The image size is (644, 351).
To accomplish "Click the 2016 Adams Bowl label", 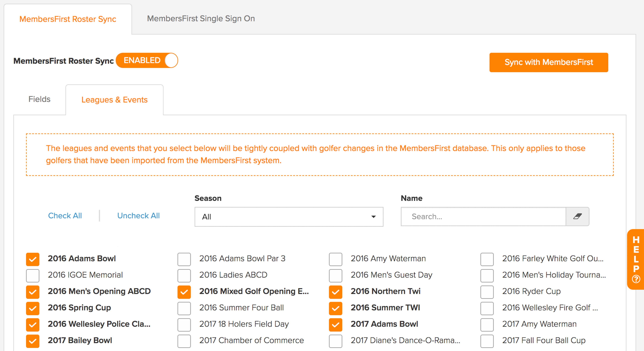I will pyautogui.click(x=82, y=258).
